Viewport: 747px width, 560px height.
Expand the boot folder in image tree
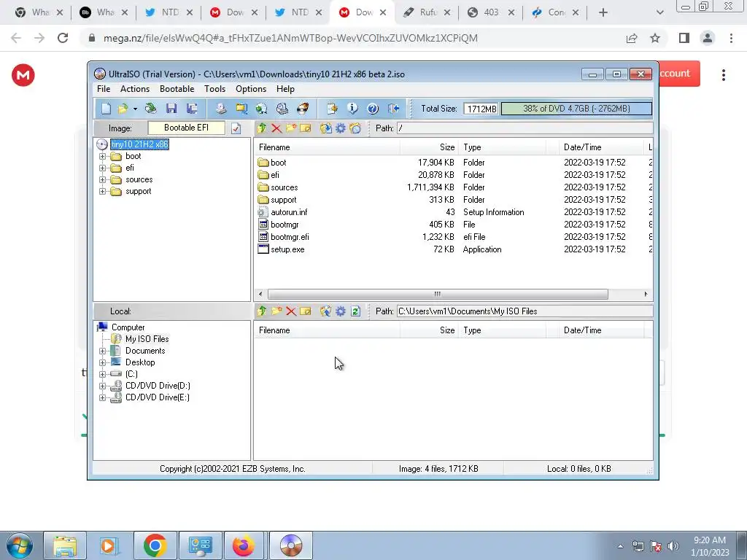(x=102, y=156)
